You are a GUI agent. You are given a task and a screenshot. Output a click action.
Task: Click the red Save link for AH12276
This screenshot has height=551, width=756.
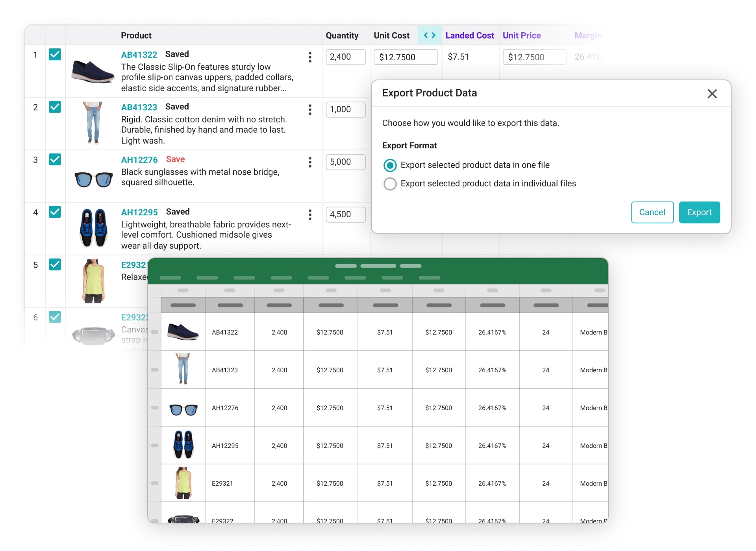(x=175, y=159)
